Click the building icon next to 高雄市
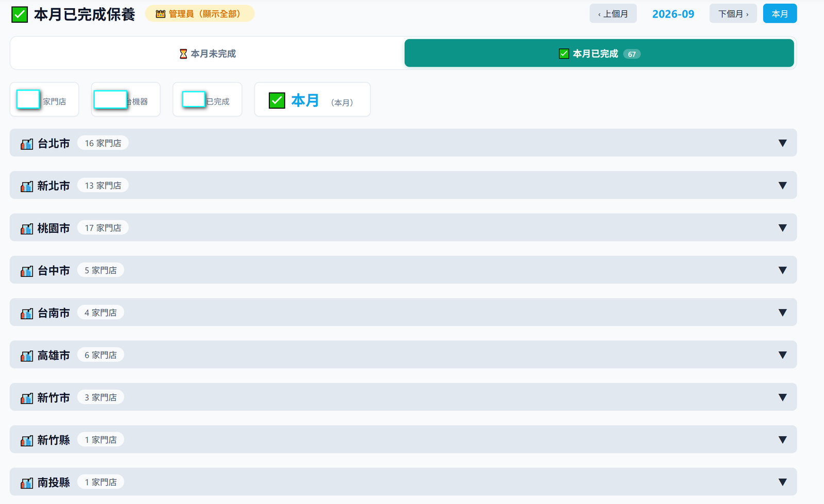The width and height of the screenshot is (824, 504). pos(27,355)
